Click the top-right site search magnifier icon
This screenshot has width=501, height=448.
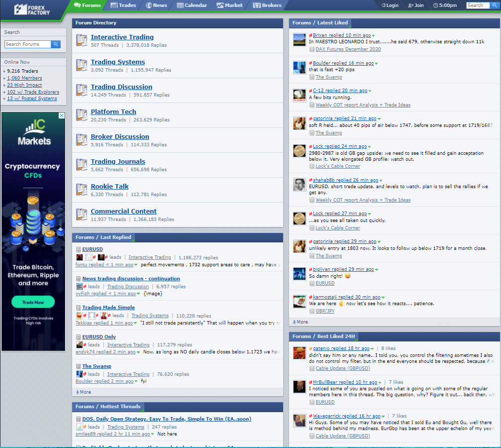click(x=494, y=5)
